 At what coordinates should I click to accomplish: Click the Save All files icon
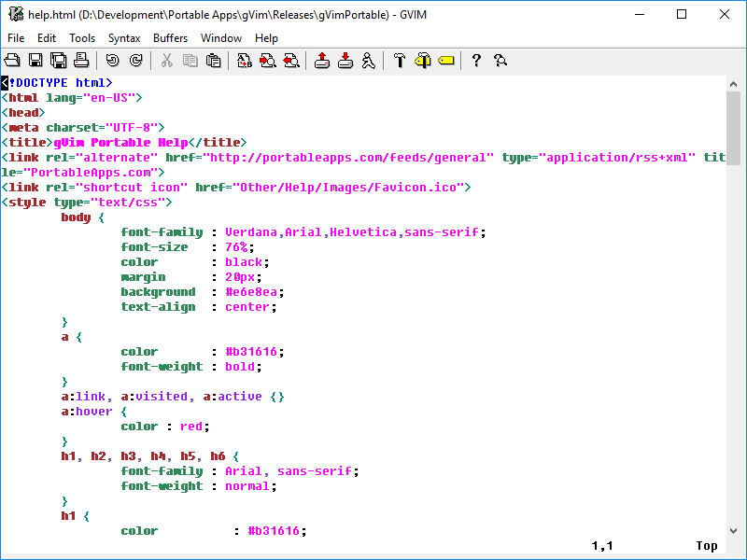pyautogui.click(x=58, y=61)
